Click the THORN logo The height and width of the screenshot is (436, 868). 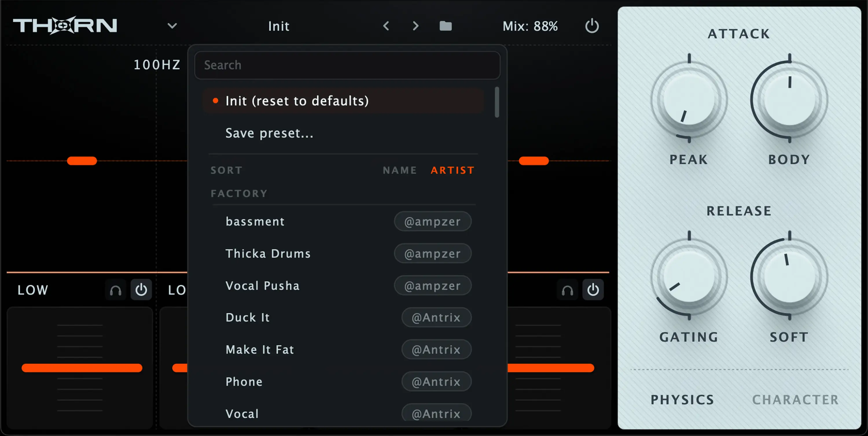(x=65, y=26)
